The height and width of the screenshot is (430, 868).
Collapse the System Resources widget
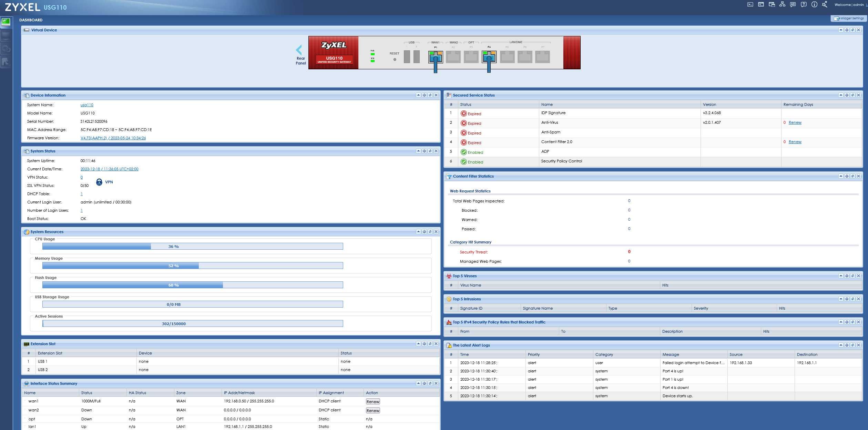(418, 232)
